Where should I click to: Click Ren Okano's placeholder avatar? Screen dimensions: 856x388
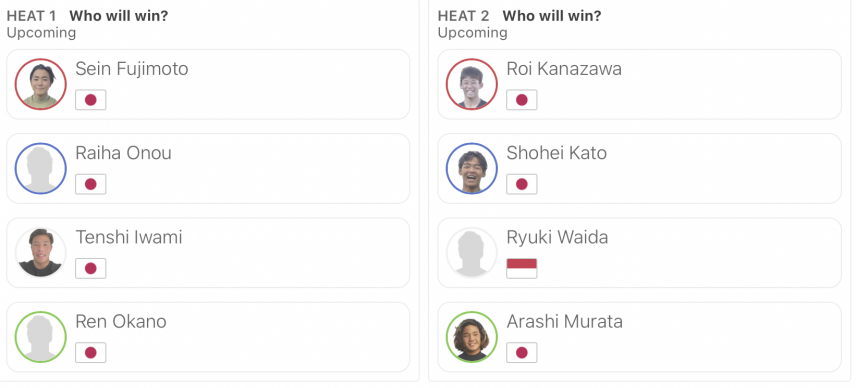click(40, 337)
